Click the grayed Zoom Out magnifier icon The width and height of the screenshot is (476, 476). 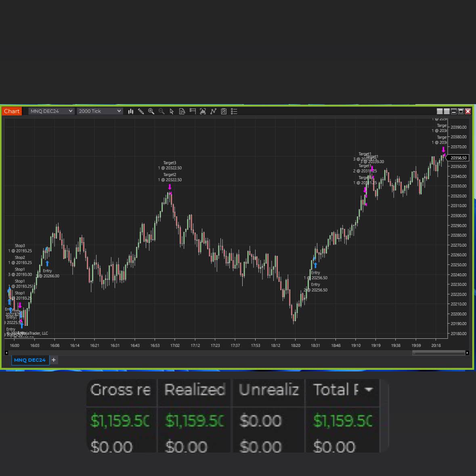161,111
